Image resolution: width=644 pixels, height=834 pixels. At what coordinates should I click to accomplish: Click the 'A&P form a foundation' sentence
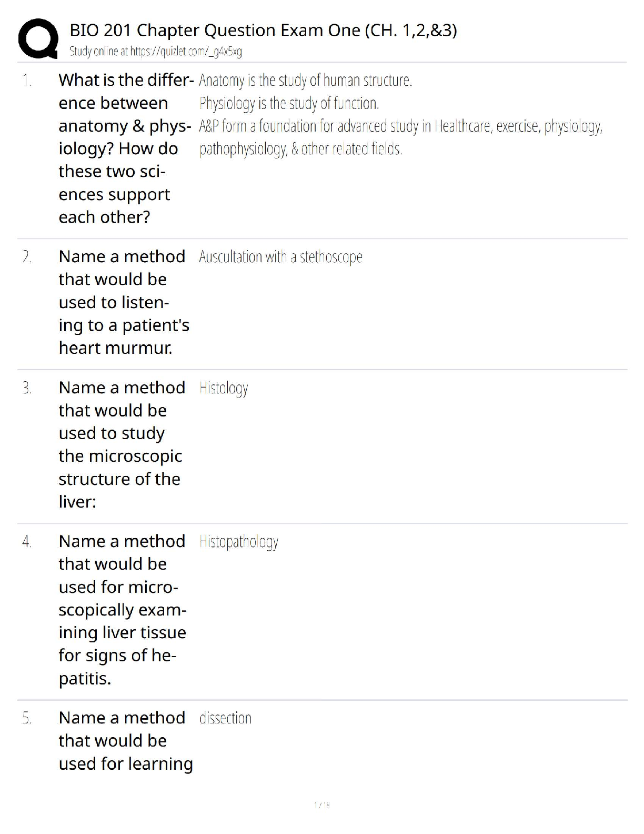(400, 126)
